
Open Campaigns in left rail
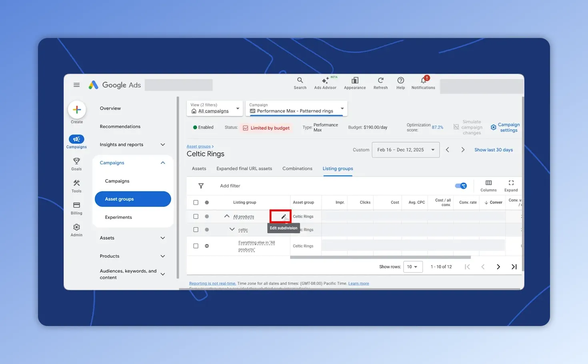pyautogui.click(x=76, y=142)
